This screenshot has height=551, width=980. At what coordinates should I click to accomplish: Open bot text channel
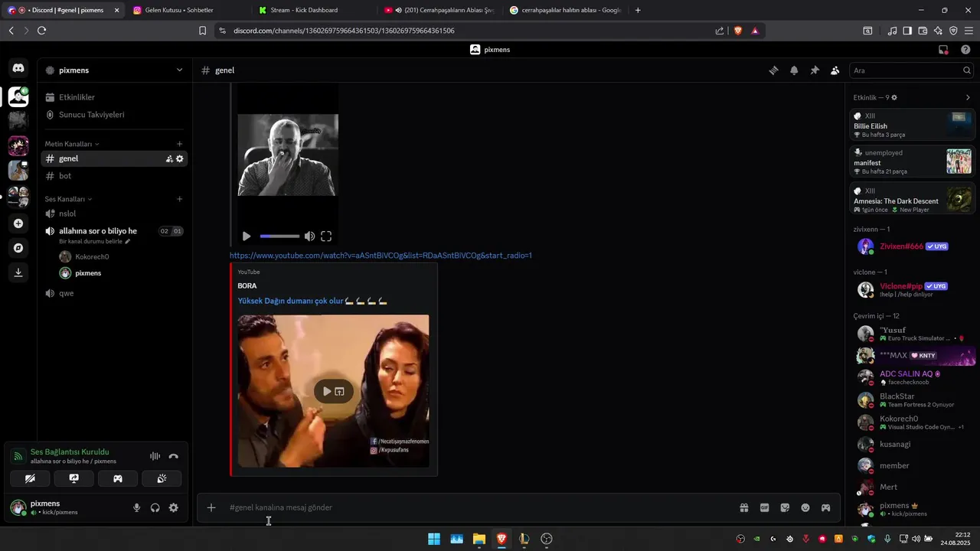click(114, 176)
